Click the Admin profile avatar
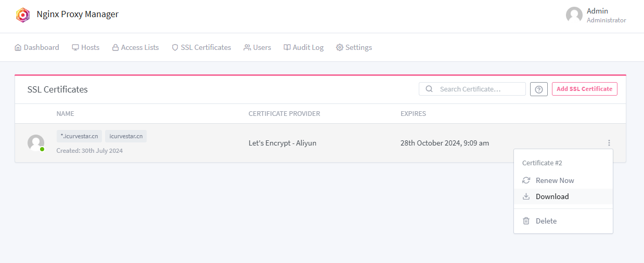 574,15
